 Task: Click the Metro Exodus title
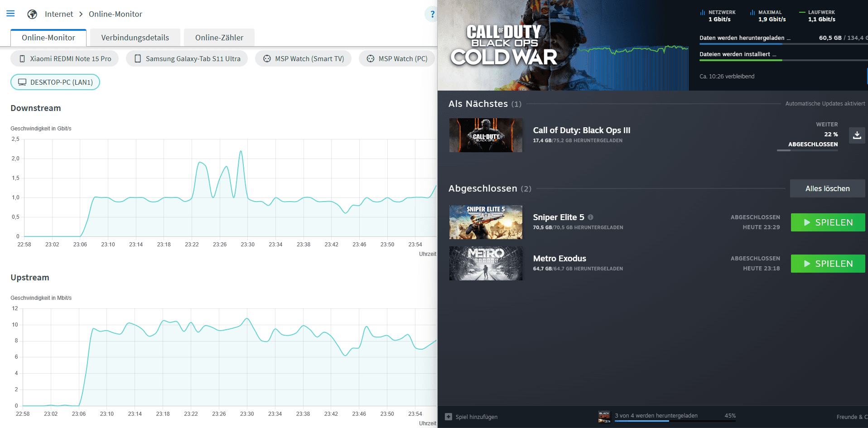[x=559, y=259]
